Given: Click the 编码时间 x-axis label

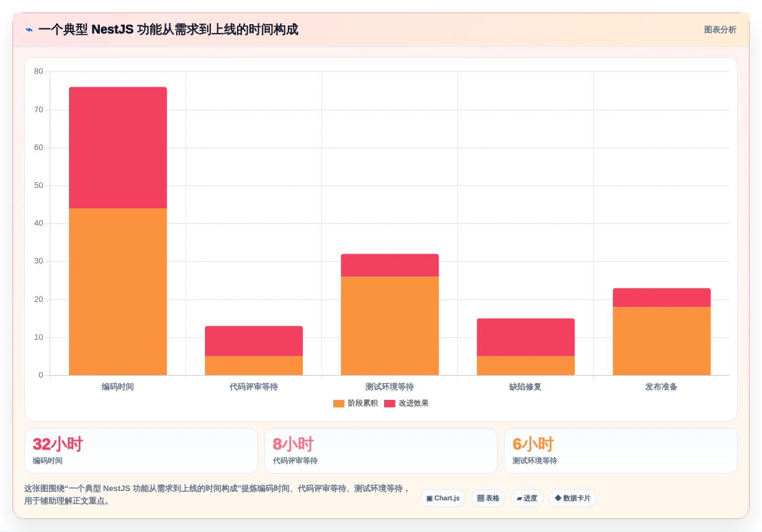Looking at the screenshot, I should point(118,387).
